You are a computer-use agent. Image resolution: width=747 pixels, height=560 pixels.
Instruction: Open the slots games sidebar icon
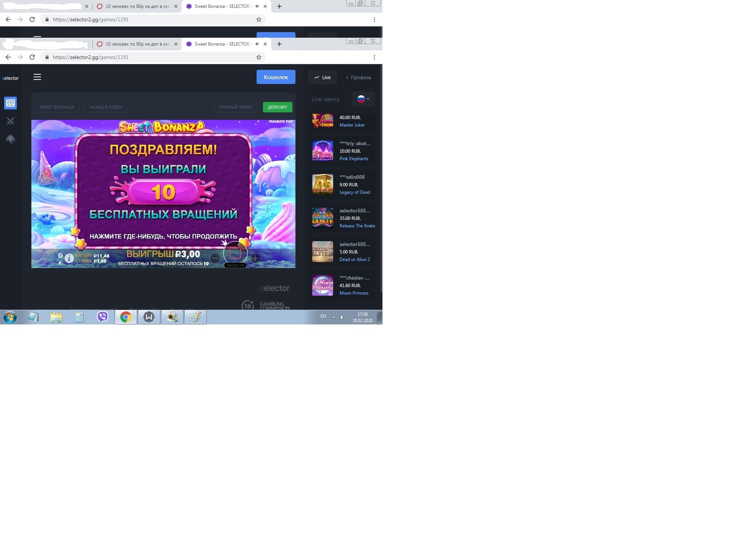pyautogui.click(x=10, y=103)
